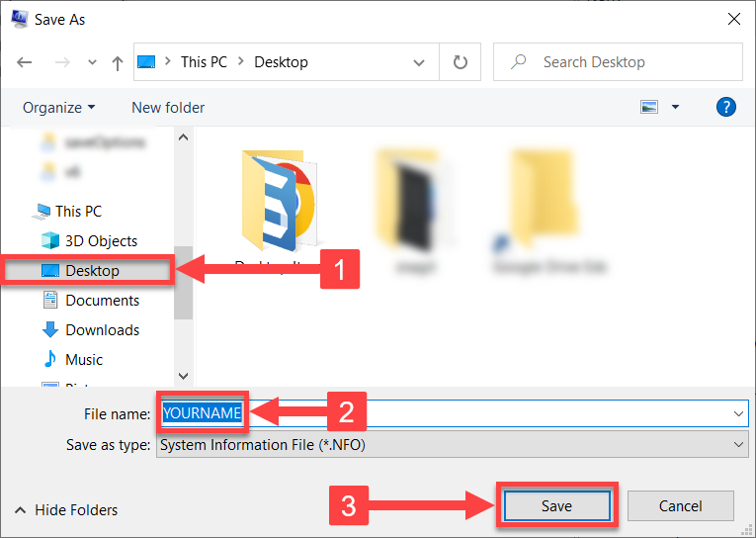Viewport: 756px width, 538px height.
Task: Click the Search Desktop field
Action: point(618,61)
